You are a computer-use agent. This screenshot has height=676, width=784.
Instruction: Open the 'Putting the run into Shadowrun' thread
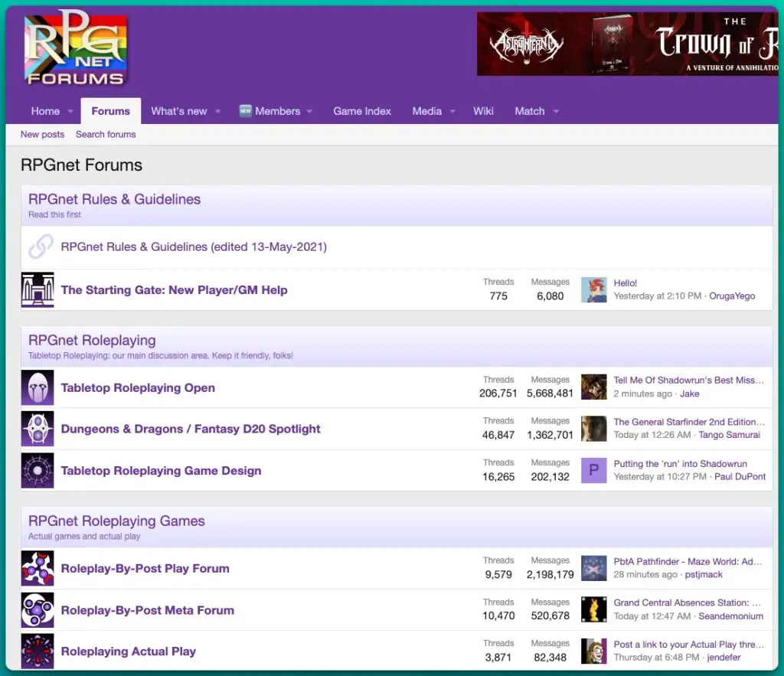680,463
